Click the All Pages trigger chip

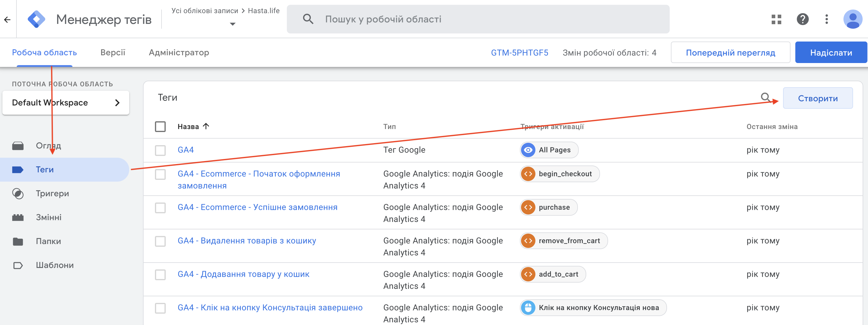click(549, 150)
